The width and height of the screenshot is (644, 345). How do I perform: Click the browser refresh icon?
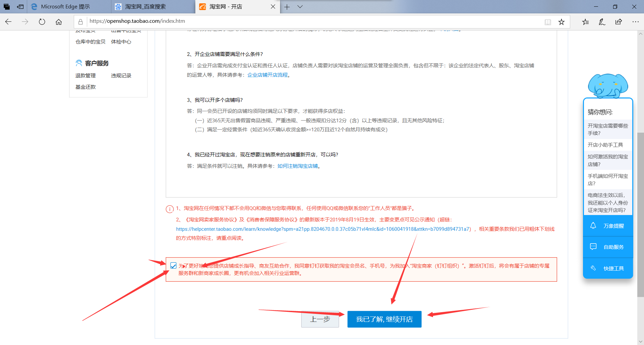(42, 22)
